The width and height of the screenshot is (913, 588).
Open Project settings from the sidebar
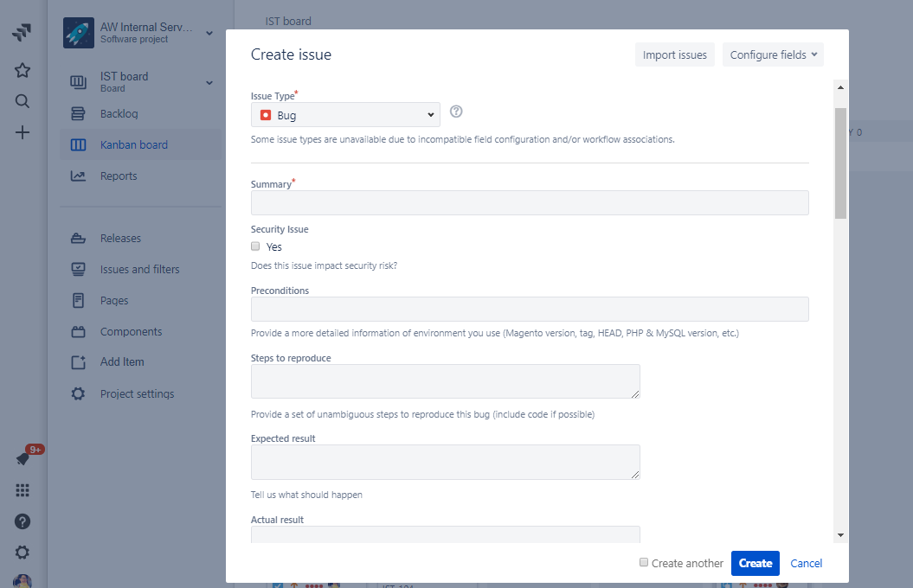pyautogui.click(x=77, y=393)
